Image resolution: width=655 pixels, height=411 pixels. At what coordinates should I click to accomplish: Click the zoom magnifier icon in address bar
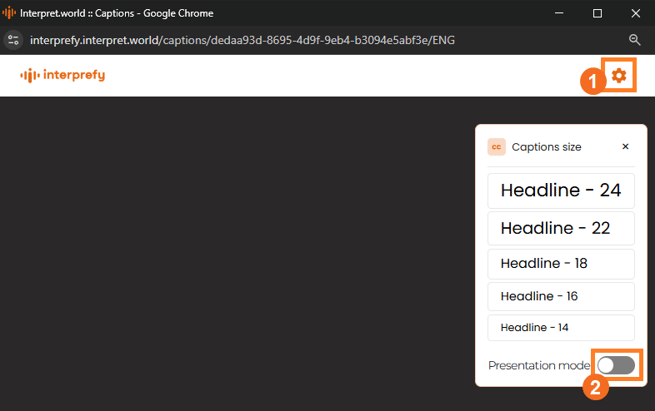[635, 40]
